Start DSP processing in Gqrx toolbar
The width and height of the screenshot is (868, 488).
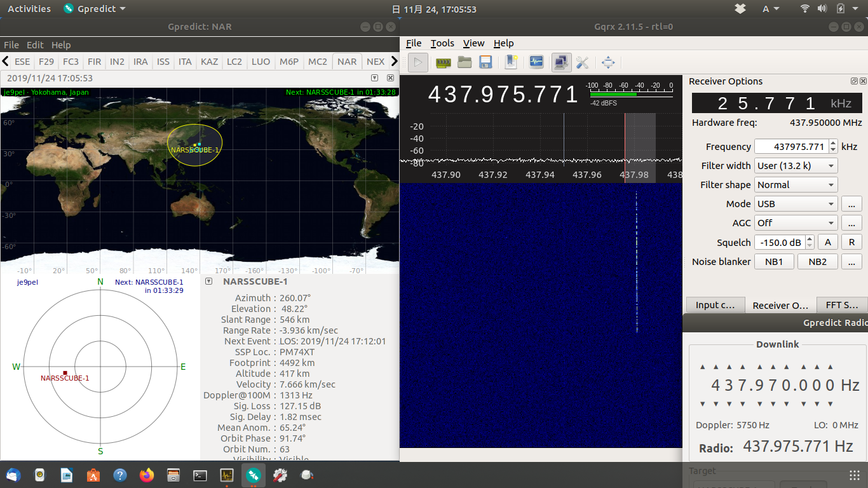(417, 62)
